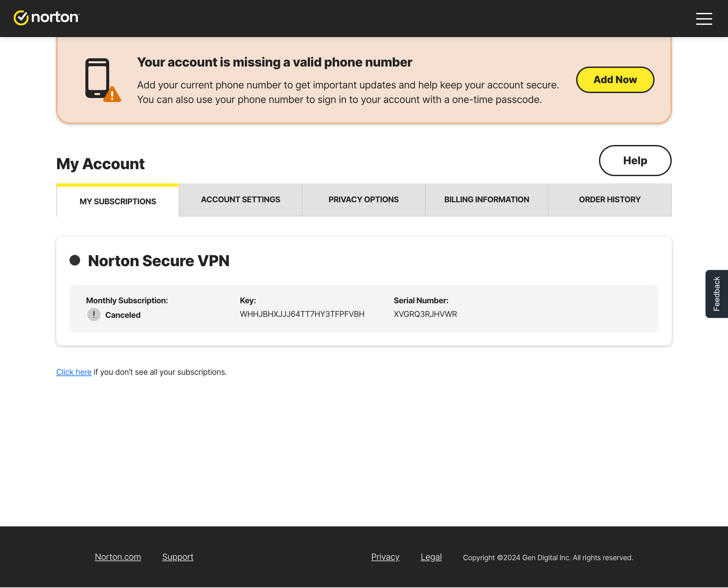Click the VPN subscription key text

click(302, 314)
